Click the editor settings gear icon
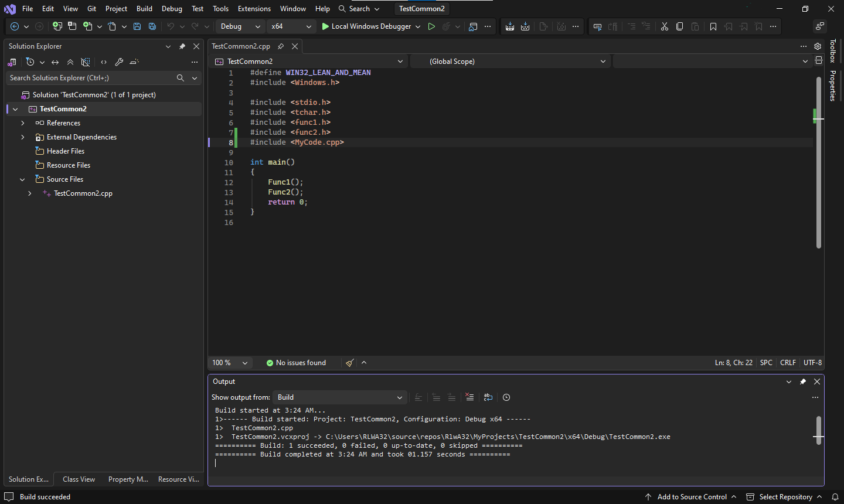 (x=818, y=46)
